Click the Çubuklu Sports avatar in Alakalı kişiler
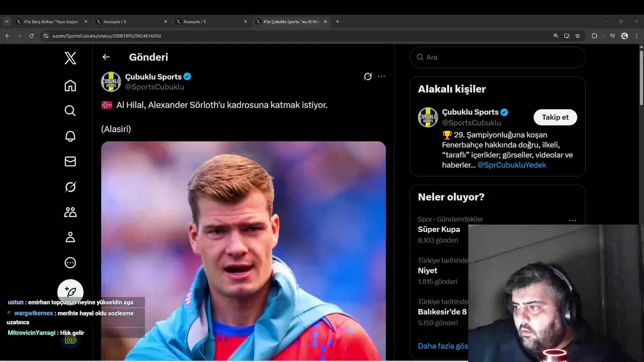Image resolution: width=644 pixels, height=362 pixels. [x=428, y=117]
